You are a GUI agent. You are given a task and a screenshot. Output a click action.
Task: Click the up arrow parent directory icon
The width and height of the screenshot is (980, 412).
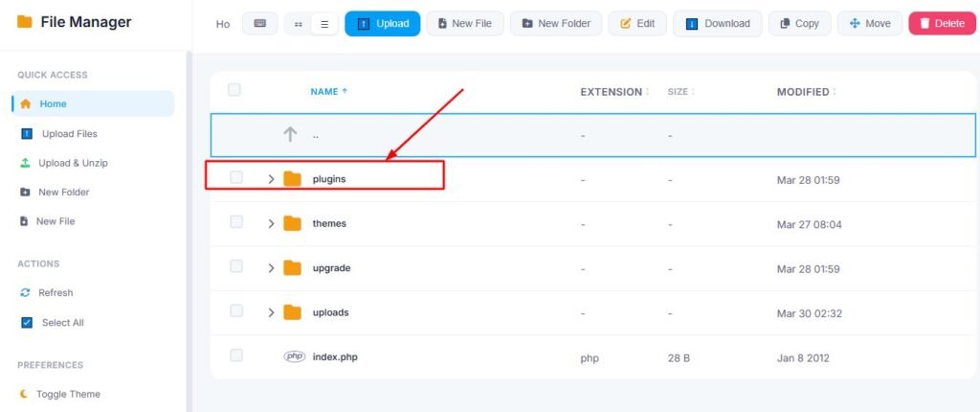[x=290, y=135]
